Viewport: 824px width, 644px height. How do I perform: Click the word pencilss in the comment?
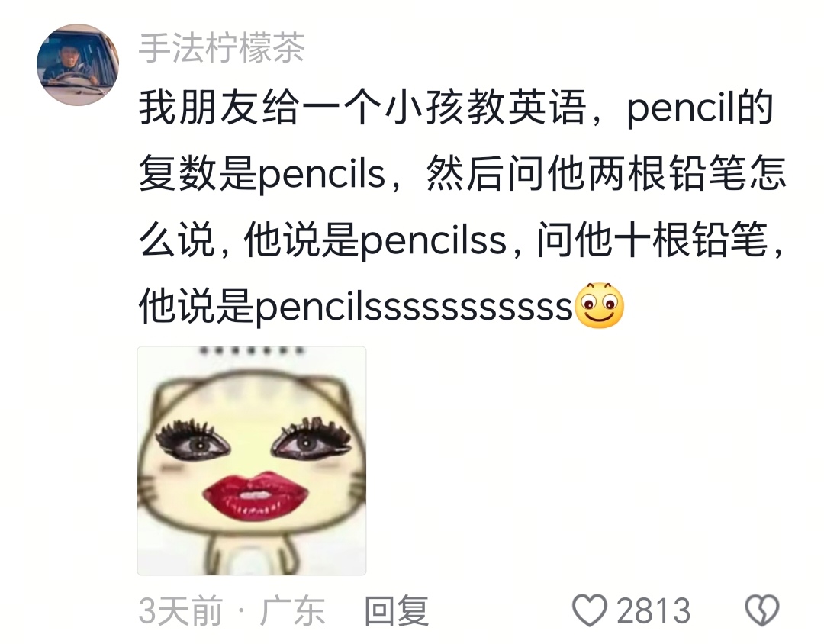(433, 241)
